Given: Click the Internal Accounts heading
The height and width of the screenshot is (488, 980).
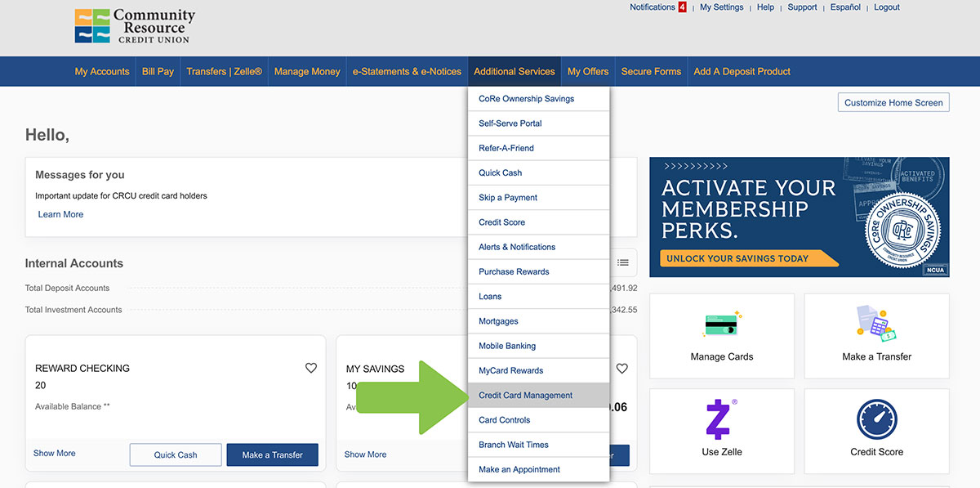Looking at the screenshot, I should click(x=74, y=263).
